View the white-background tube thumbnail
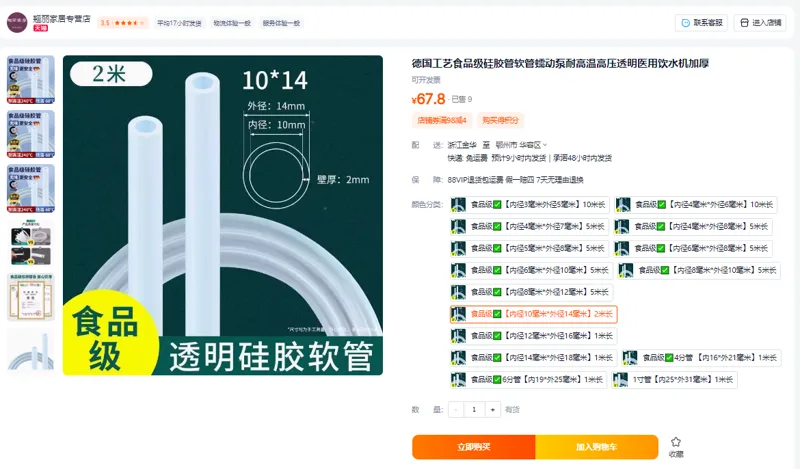Screen dimensions: 800x469 (31, 352)
